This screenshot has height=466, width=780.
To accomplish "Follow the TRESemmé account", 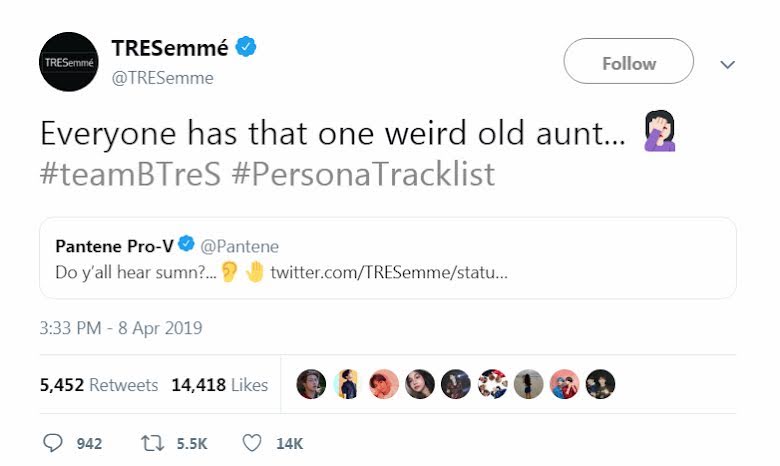I will pos(628,61).
